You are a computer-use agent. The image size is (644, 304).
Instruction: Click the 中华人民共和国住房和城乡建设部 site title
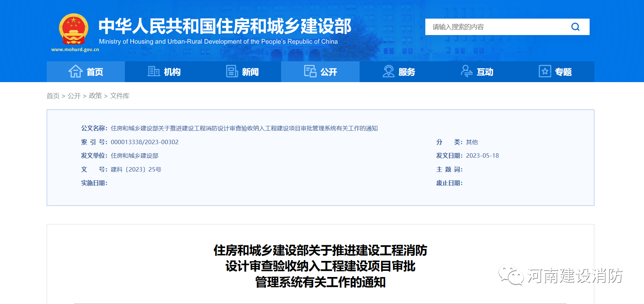click(225, 26)
